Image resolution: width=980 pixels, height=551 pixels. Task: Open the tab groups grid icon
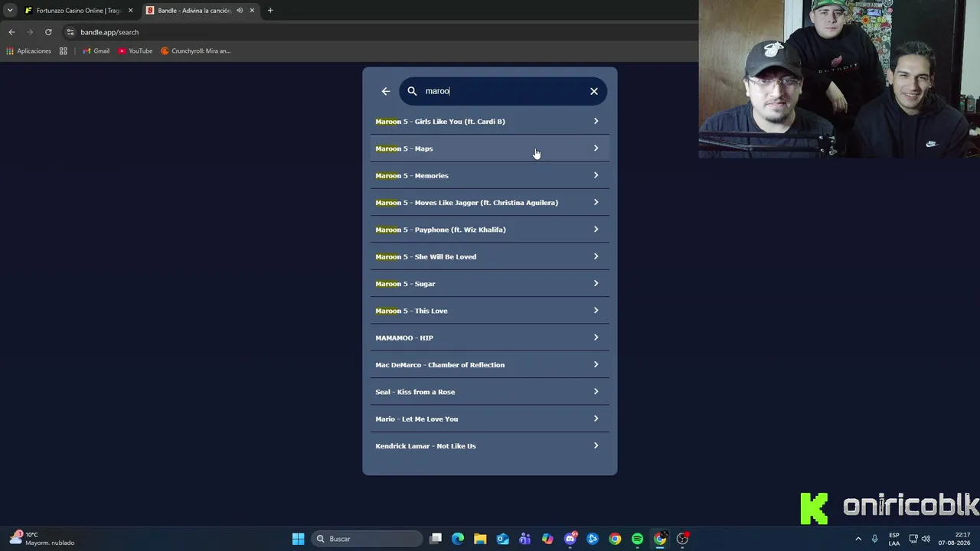[x=64, y=51]
